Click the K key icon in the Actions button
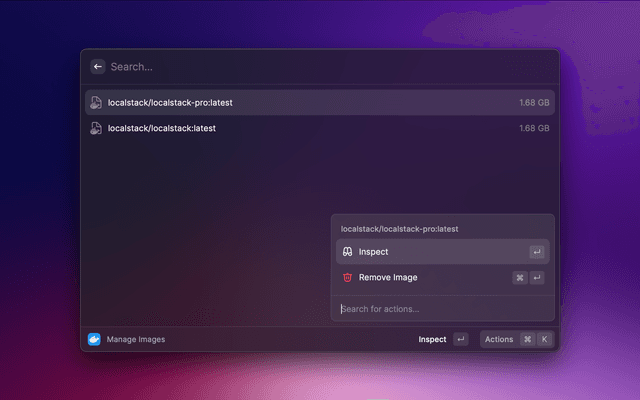This screenshot has width=640, height=400. 544,339
